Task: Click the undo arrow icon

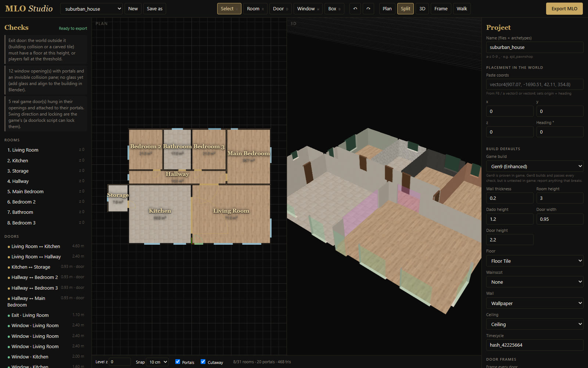Action: 355,8
